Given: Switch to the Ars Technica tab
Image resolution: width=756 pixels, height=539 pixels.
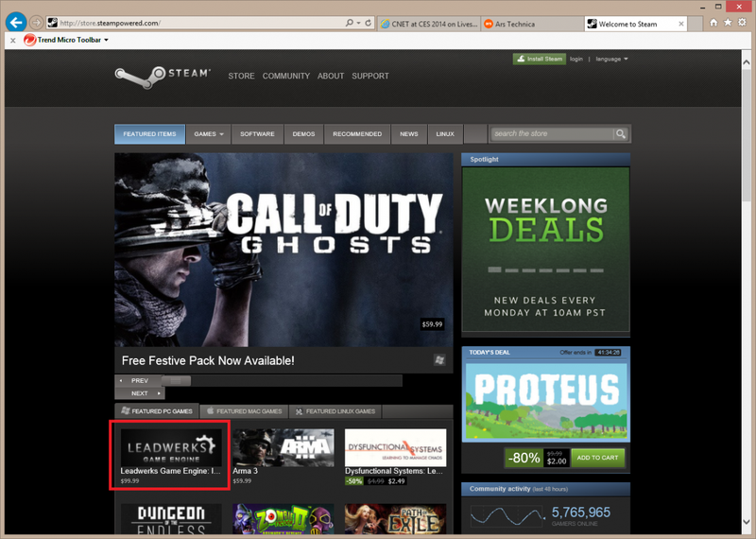Looking at the screenshot, I should [532, 24].
